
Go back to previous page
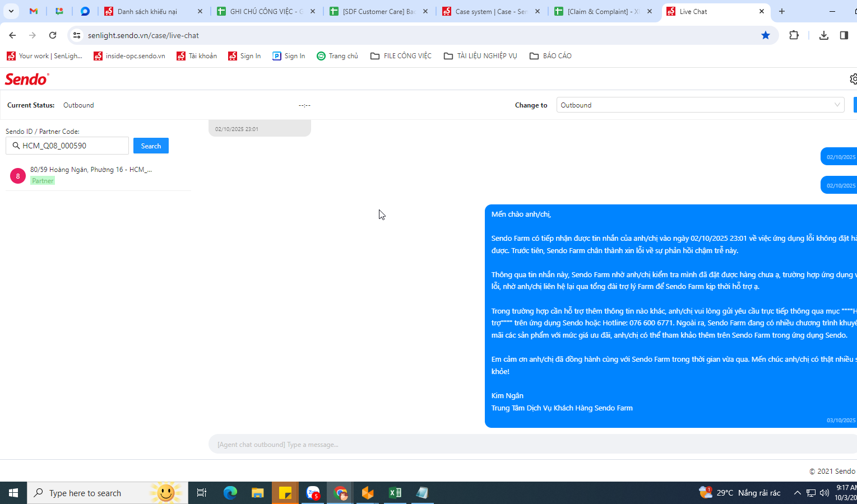(x=12, y=35)
